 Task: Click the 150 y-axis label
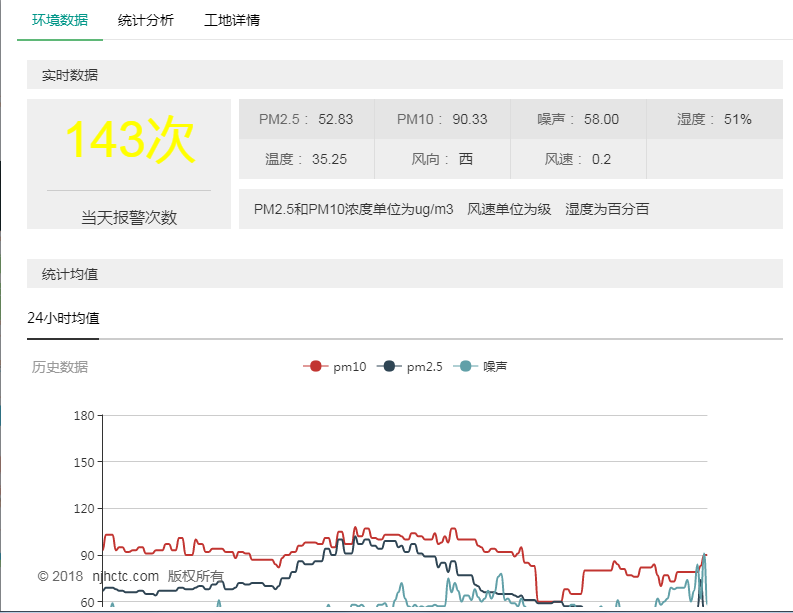point(84,462)
